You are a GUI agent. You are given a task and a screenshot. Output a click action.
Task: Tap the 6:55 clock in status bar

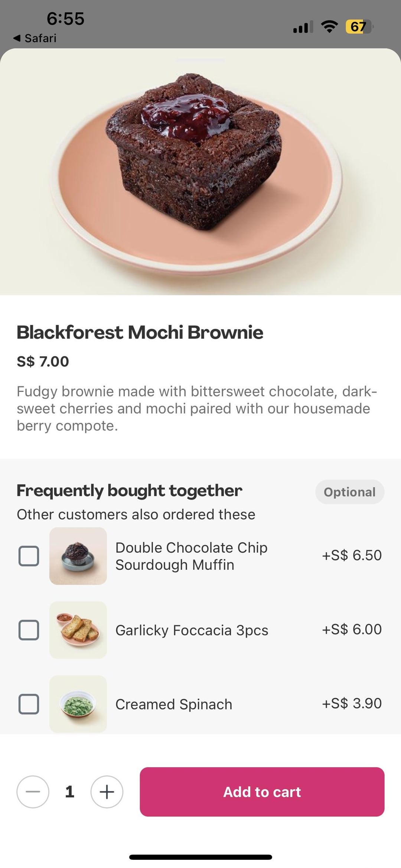tap(65, 19)
